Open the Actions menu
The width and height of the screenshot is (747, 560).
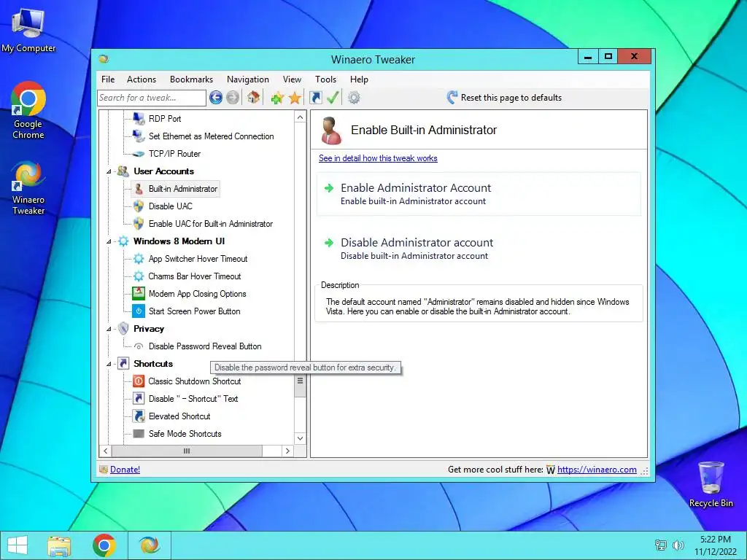142,79
